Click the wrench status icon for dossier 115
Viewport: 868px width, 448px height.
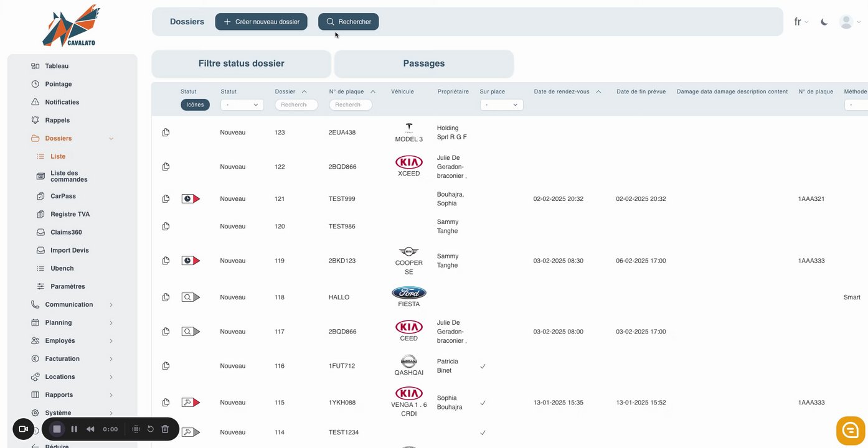pos(191,403)
